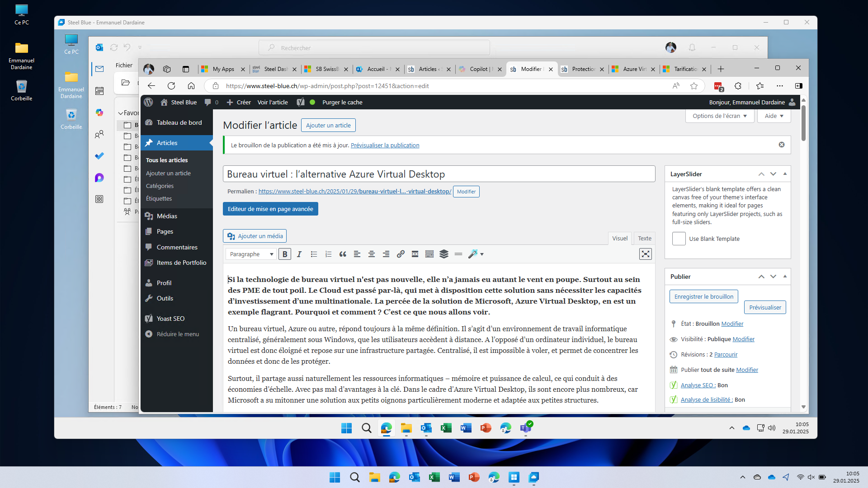Switch to the Visuel editor tab
The image size is (868, 488).
pos(620,239)
